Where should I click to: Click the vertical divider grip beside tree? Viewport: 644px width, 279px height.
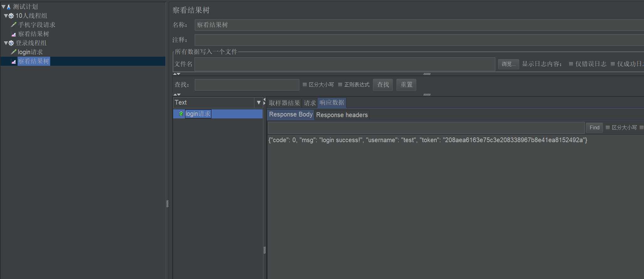pyautogui.click(x=167, y=204)
